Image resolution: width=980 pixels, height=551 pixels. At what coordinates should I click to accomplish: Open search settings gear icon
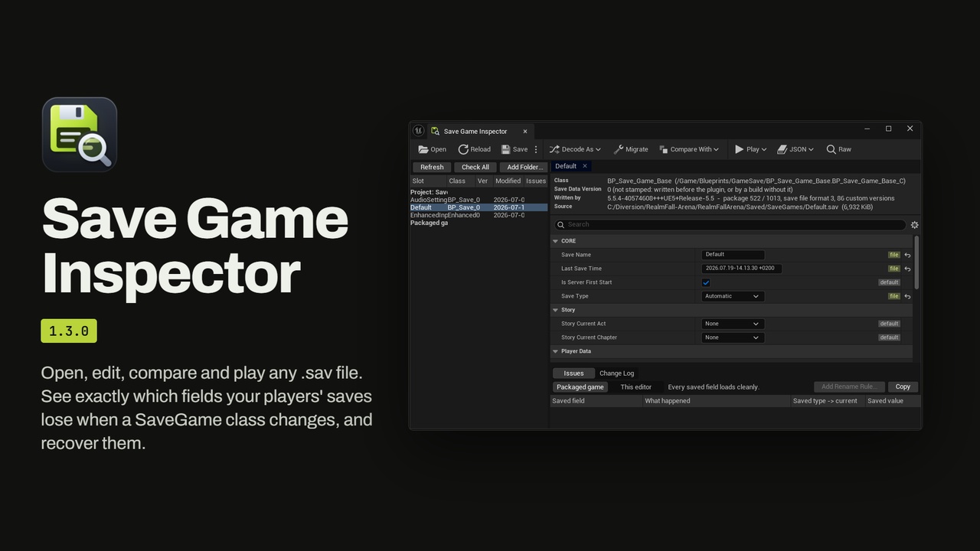[914, 225]
